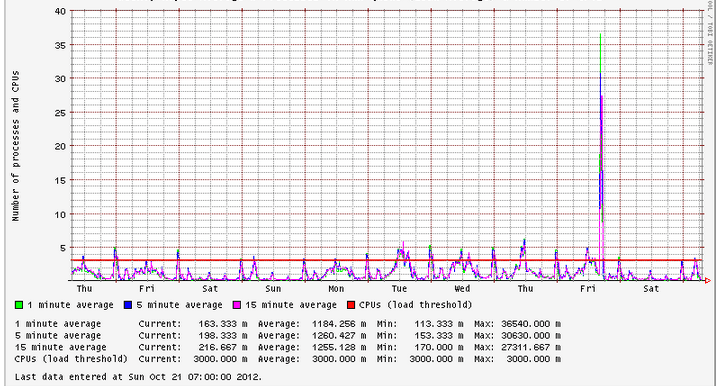Click the 35 value on the y-axis
This screenshot has height=386, width=719.
pyautogui.click(x=60, y=45)
